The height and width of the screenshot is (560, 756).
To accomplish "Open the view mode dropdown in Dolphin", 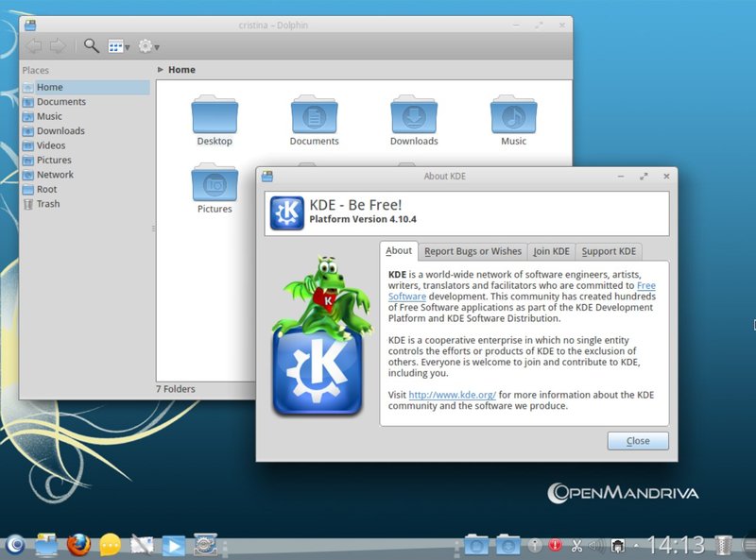I will click(119, 47).
